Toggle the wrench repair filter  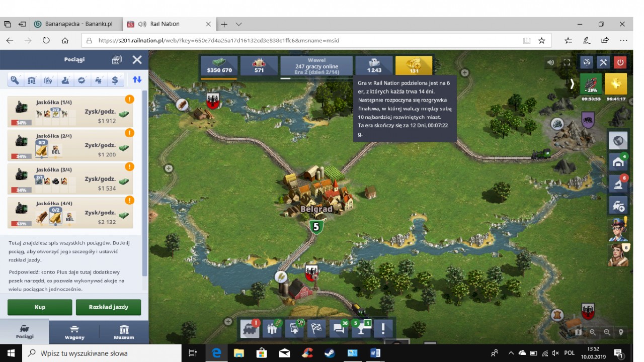pyautogui.click(x=15, y=80)
